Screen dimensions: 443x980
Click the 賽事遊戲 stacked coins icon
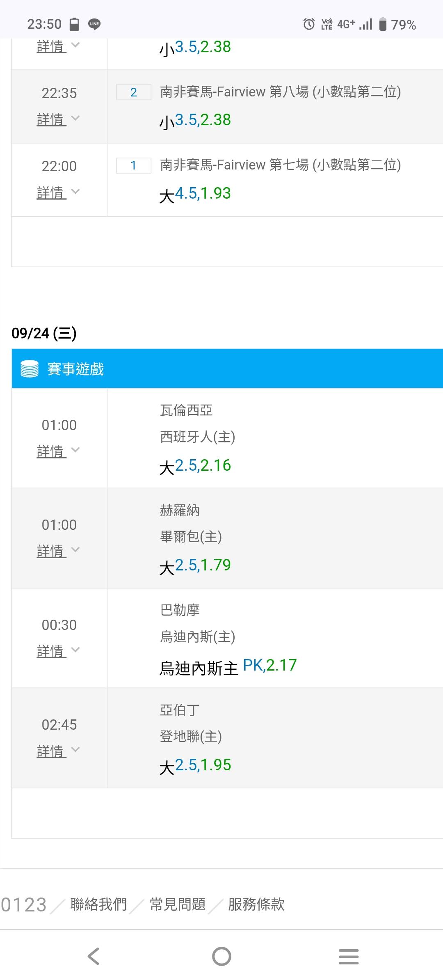point(30,369)
